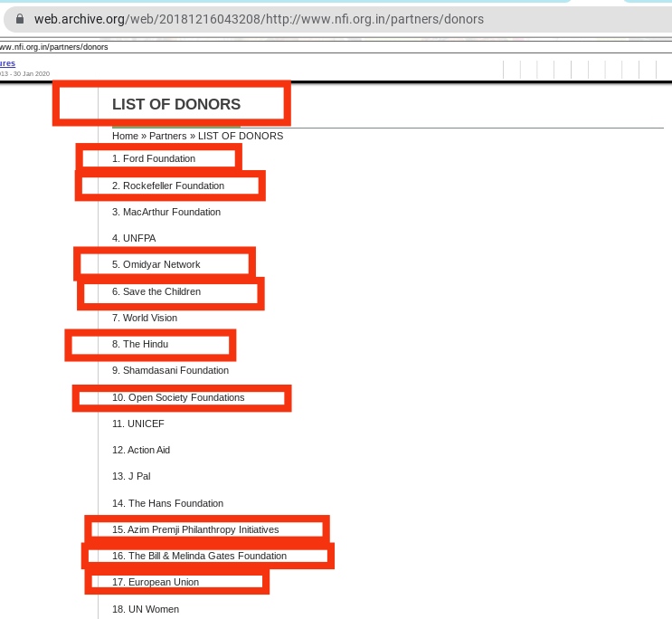Select the entry 5. Omidyar Network
Screen dimensions: 672x619
(156, 264)
